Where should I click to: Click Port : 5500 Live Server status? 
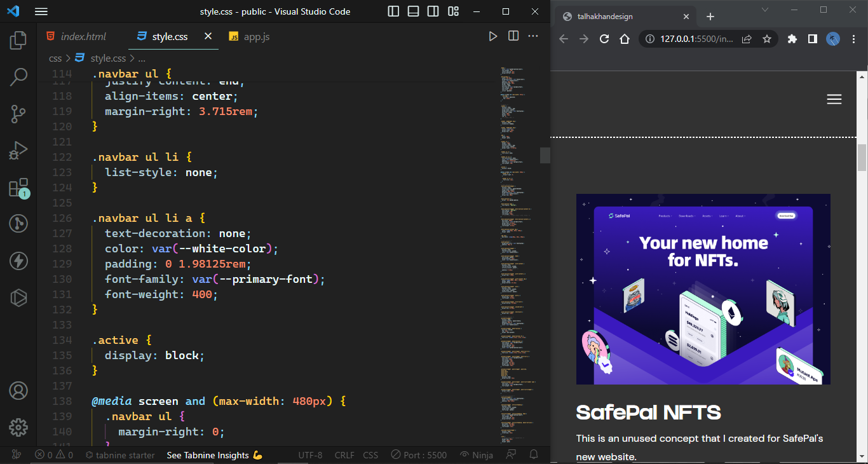tap(418, 455)
